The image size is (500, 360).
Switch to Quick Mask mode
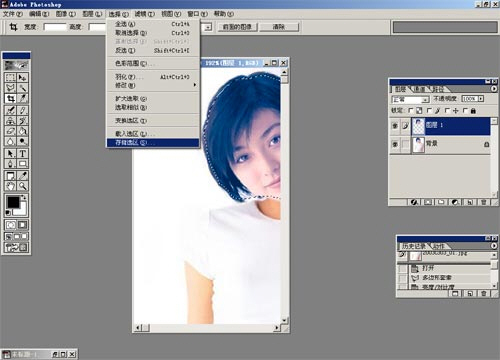tap(22, 225)
